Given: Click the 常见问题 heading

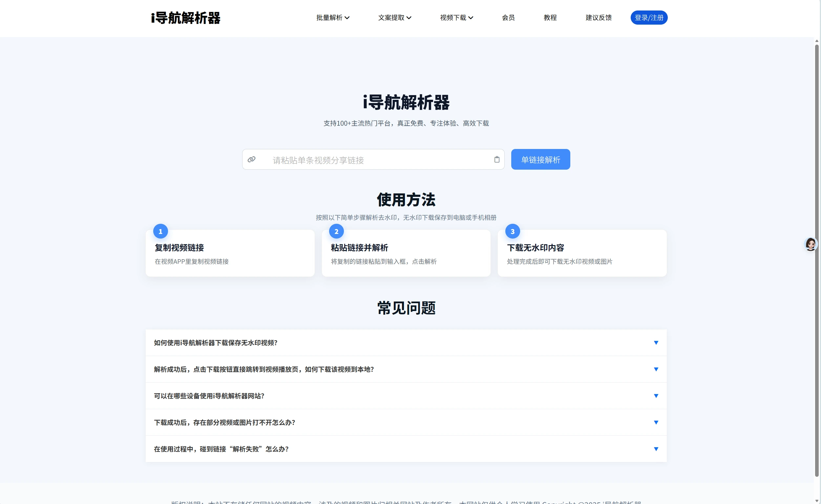Looking at the screenshot, I should click(x=406, y=308).
